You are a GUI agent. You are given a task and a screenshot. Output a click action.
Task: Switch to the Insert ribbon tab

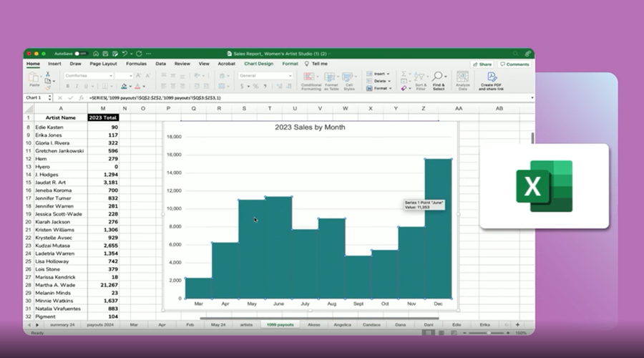tap(54, 64)
